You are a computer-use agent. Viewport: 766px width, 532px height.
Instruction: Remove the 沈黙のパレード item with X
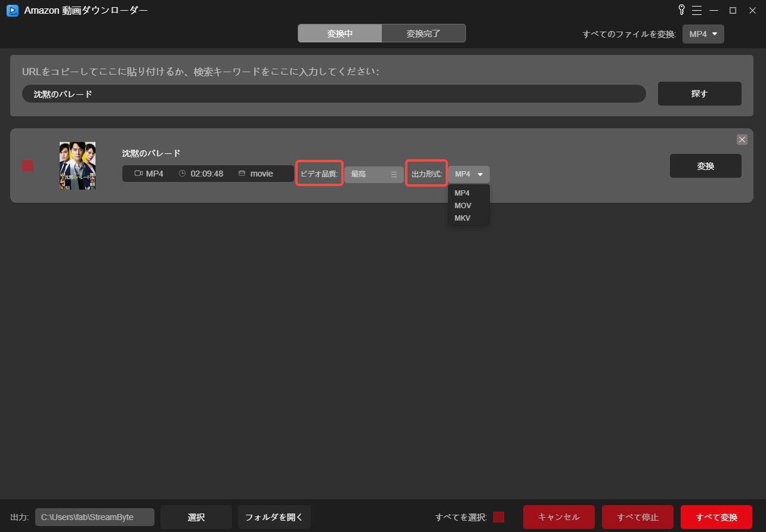(742, 140)
